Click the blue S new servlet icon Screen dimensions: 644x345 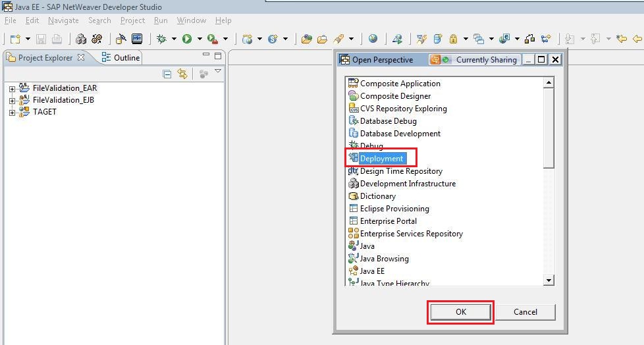pos(273,39)
